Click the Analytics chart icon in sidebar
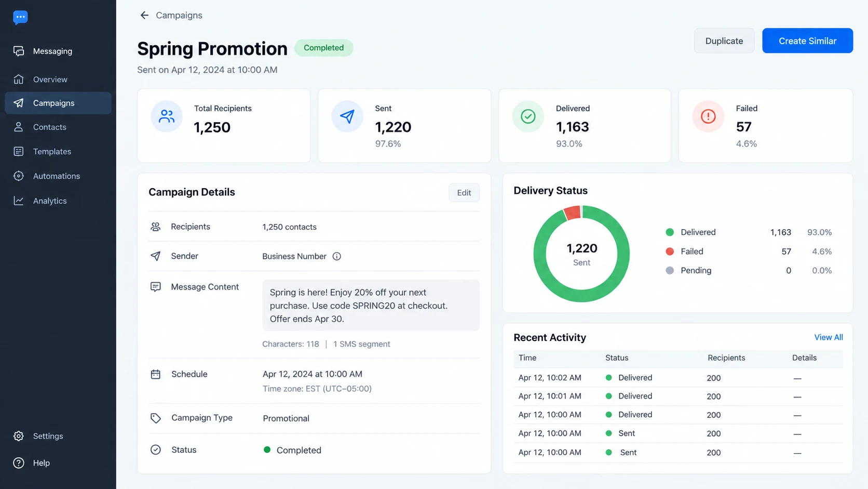The image size is (868, 489). point(19,201)
